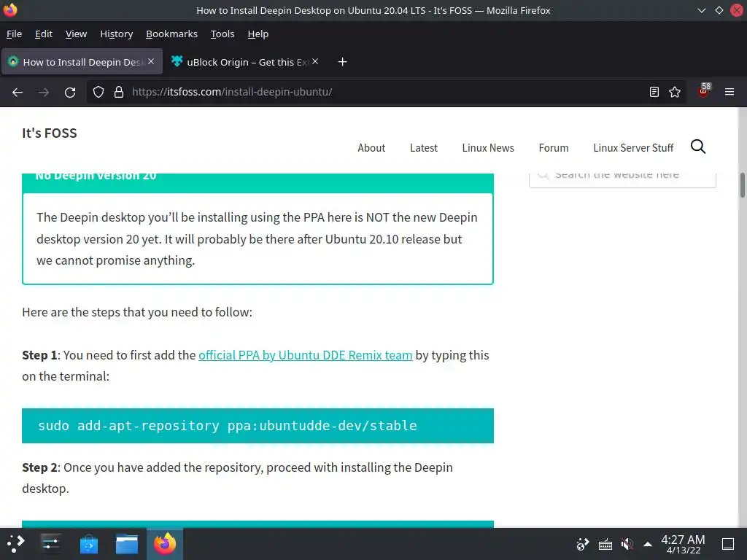Go back to the previous page

coord(18,92)
